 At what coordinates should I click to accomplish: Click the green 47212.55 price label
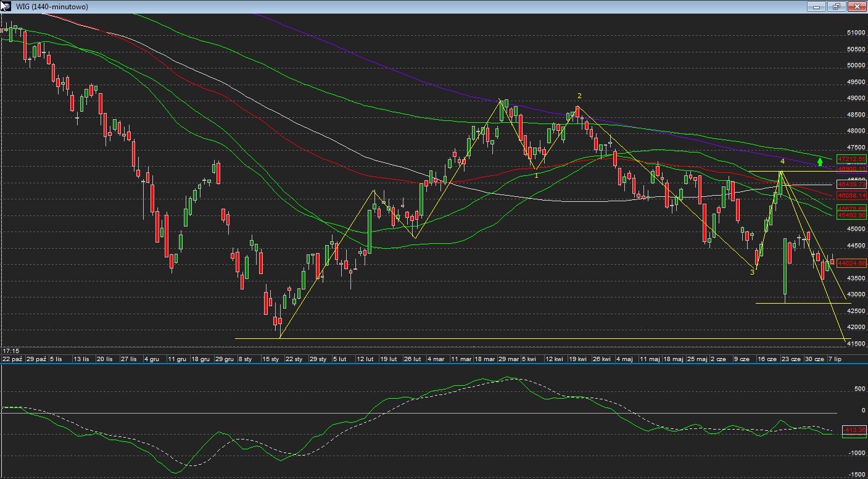click(x=851, y=159)
